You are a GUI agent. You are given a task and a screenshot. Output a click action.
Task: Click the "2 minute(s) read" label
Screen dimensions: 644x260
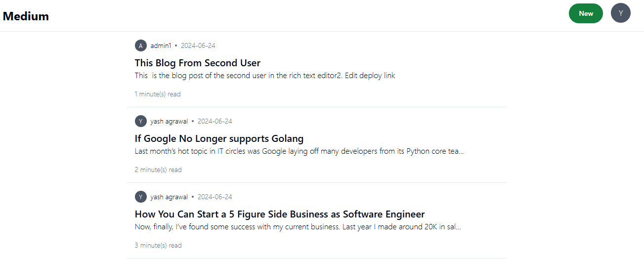point(158,170)
